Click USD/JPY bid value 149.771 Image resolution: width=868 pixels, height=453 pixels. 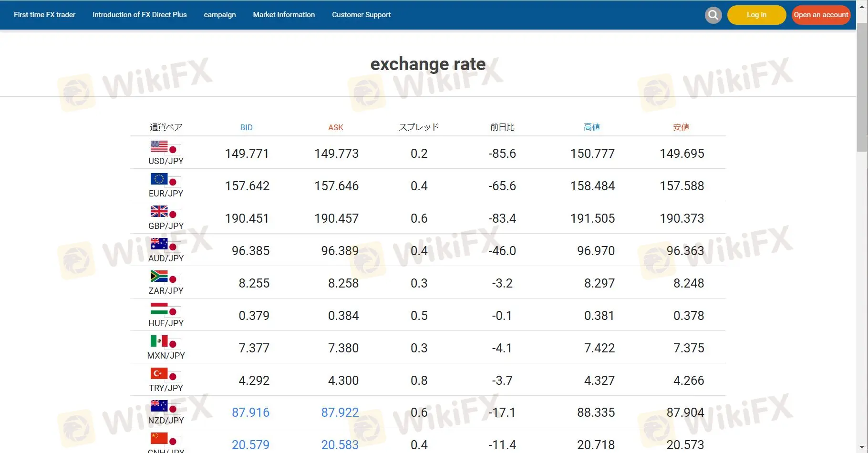247,154
